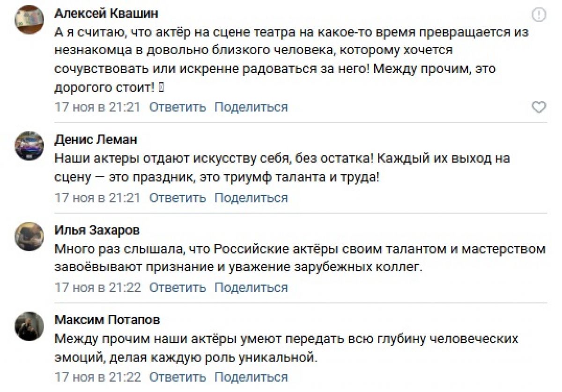
Task: Reply to Денис Леман's comment
Action: click(x=177, y=198)
